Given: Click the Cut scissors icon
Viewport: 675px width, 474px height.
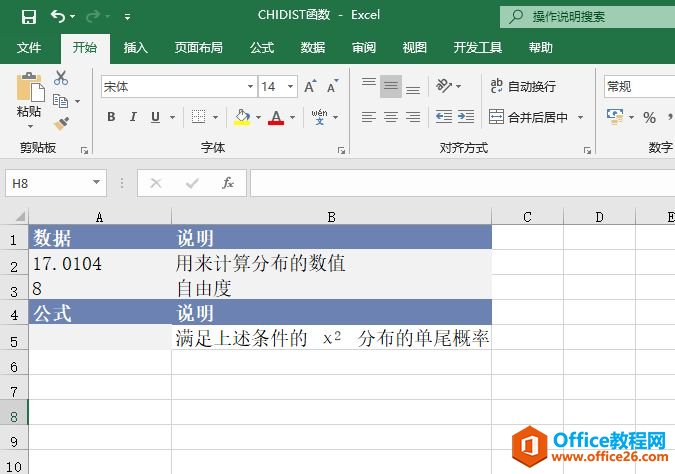Looking at the screenshot, I should coord(61,78).
